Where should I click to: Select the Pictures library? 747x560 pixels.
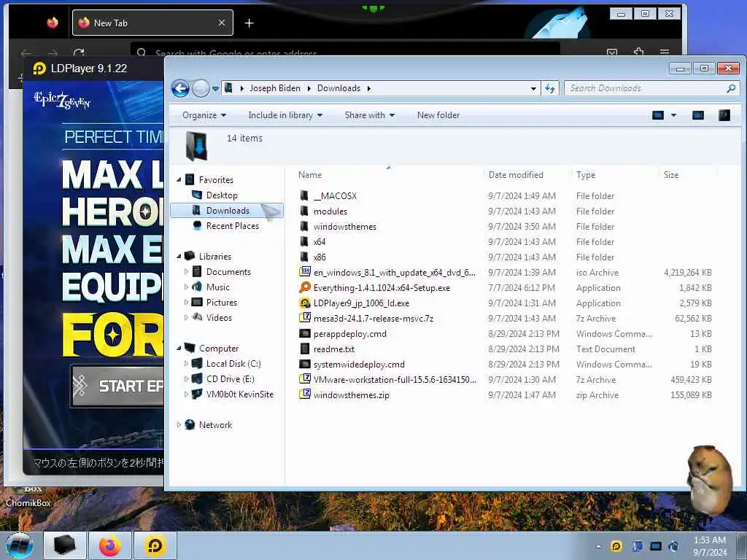tap(222, 303)
